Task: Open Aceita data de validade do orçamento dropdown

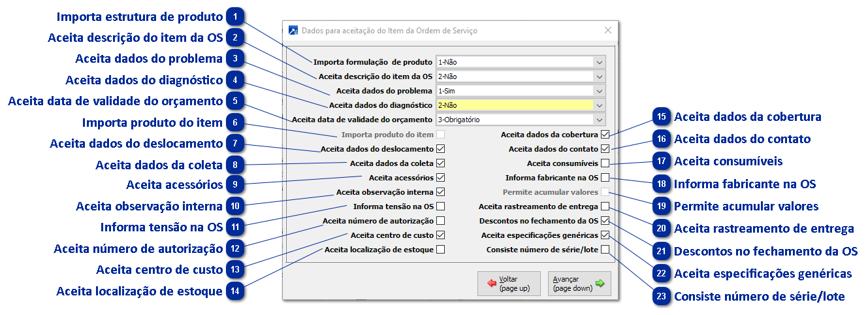Action: click(x=599, y=120)
